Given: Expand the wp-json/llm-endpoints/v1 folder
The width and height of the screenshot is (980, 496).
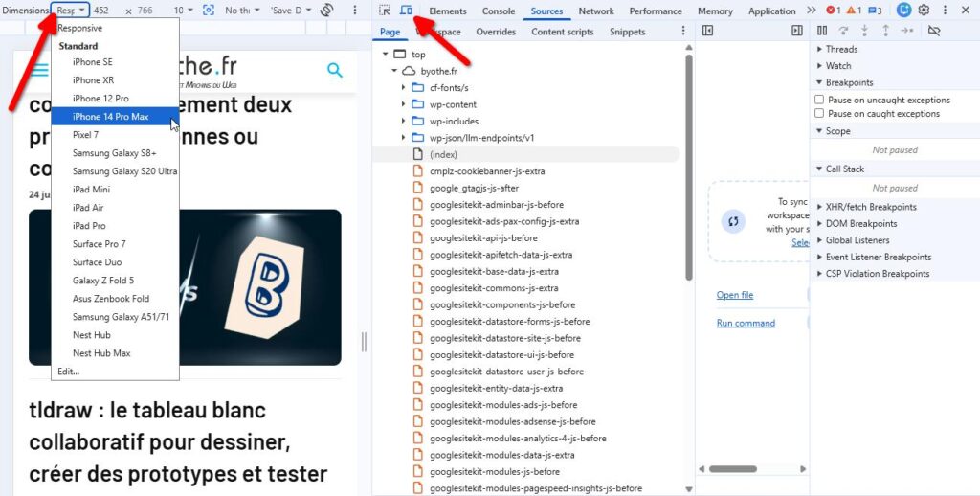Looking at the screenshot, I should (403, 138).
